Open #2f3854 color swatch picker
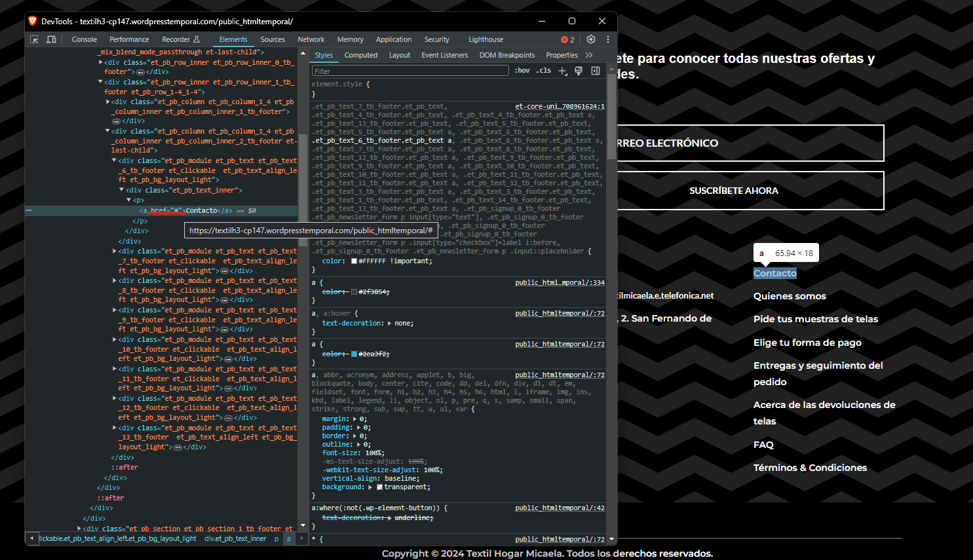The image size is (973, 560). 354,292
